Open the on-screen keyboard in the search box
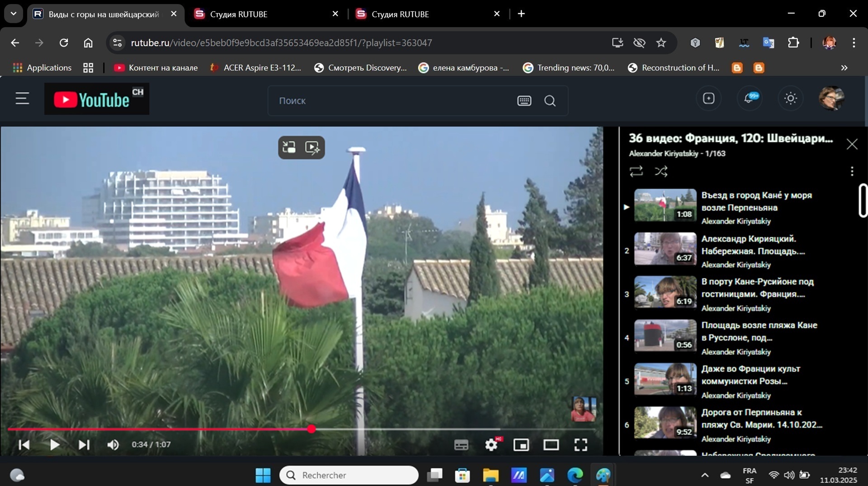Screen dimensions: 868x486 click(524, 101)
